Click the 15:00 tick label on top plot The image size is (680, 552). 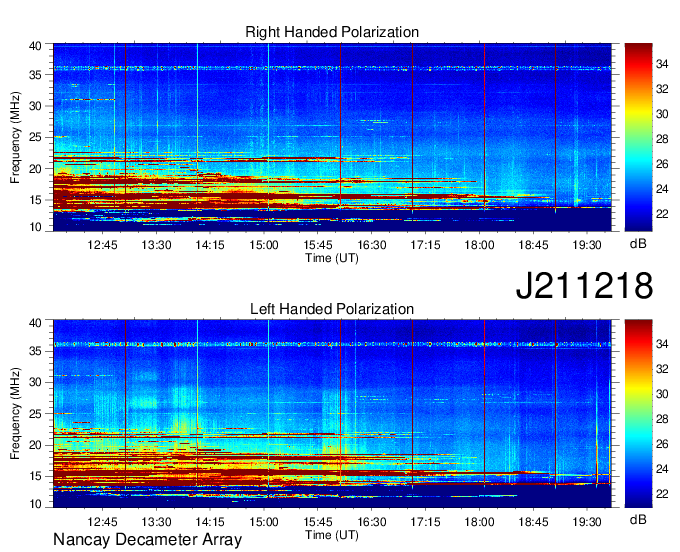264,245
